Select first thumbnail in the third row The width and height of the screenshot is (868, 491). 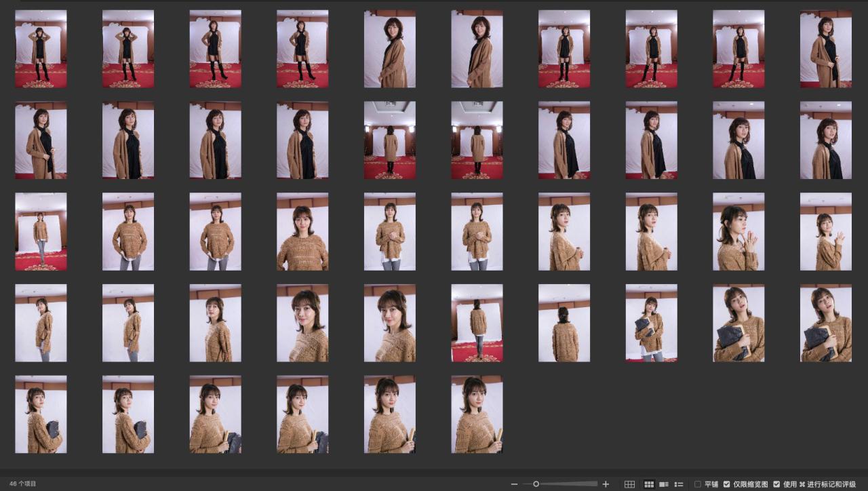point(41,232)
